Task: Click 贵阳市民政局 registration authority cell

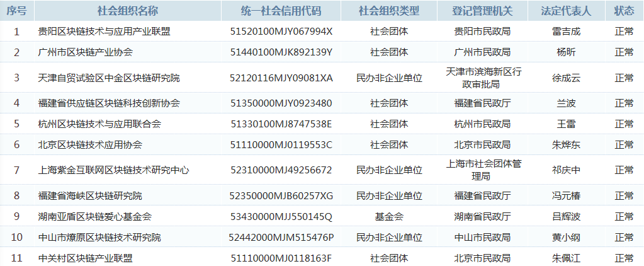Action: pos(482,32)
